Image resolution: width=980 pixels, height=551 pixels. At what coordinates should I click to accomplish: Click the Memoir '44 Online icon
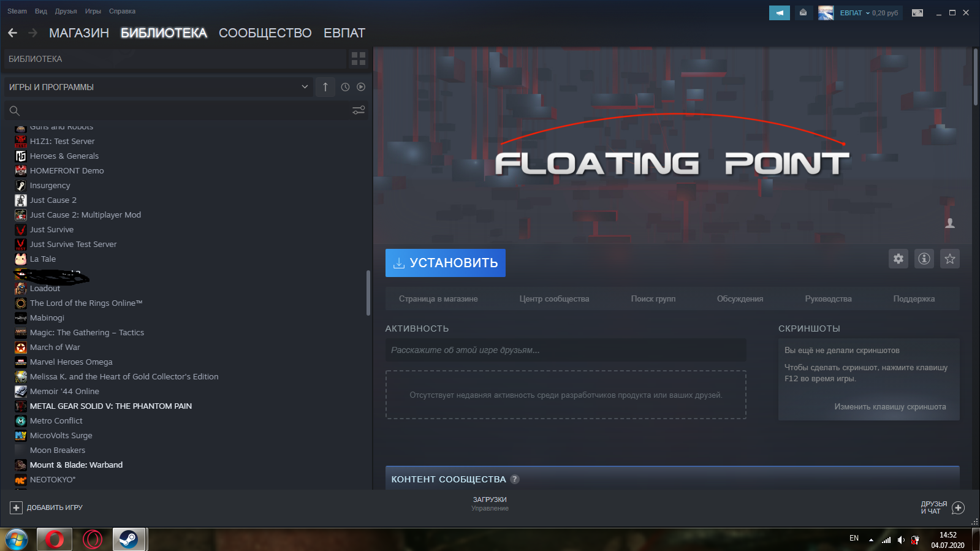21,391
